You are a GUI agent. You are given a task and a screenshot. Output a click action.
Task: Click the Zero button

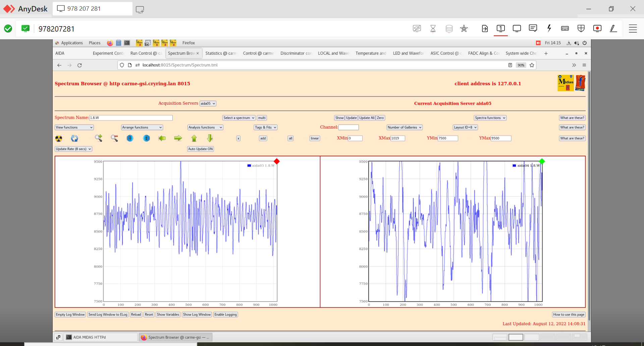tap(380, 118)
